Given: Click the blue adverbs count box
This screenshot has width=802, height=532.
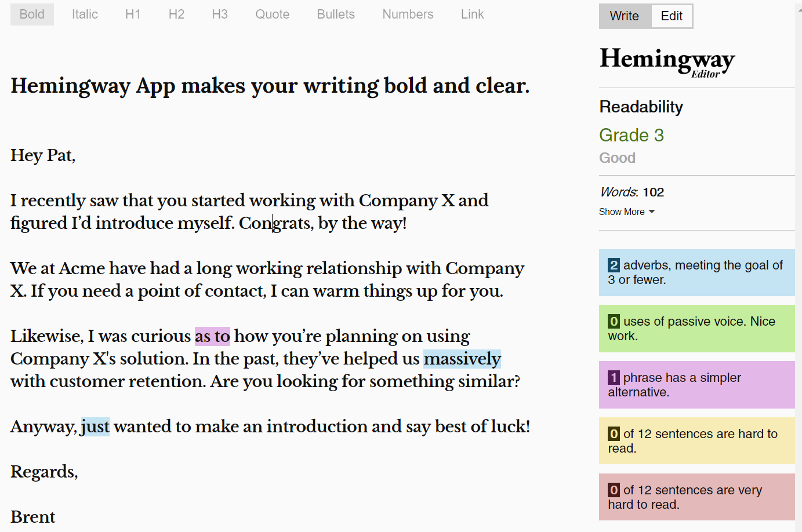Looking at the screenshot, I should click(697, 273).
